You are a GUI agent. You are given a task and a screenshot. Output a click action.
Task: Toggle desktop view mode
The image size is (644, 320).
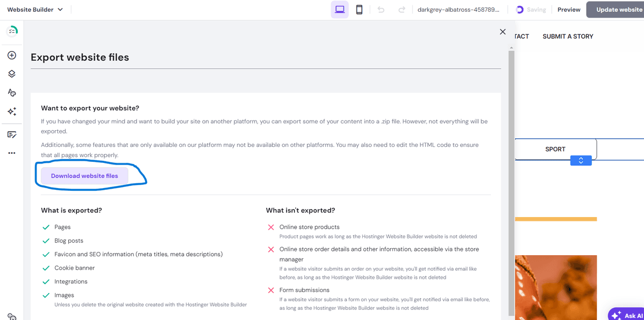339,9
